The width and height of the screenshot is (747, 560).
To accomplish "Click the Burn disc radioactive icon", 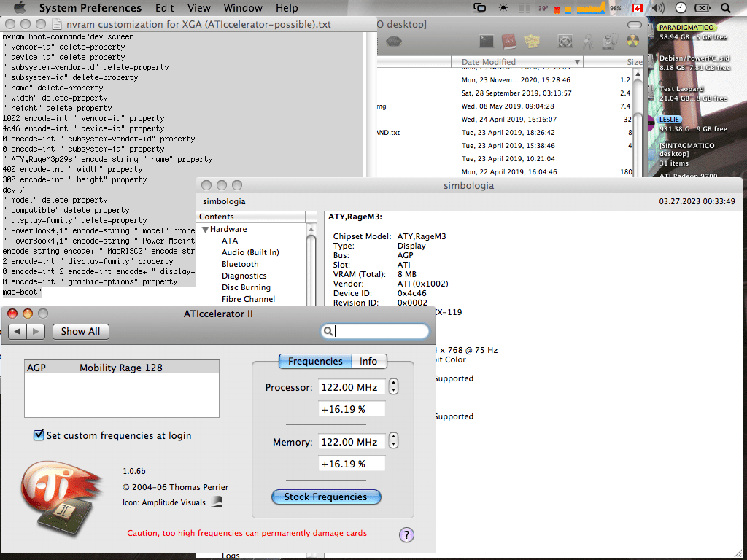I will 632,42.
